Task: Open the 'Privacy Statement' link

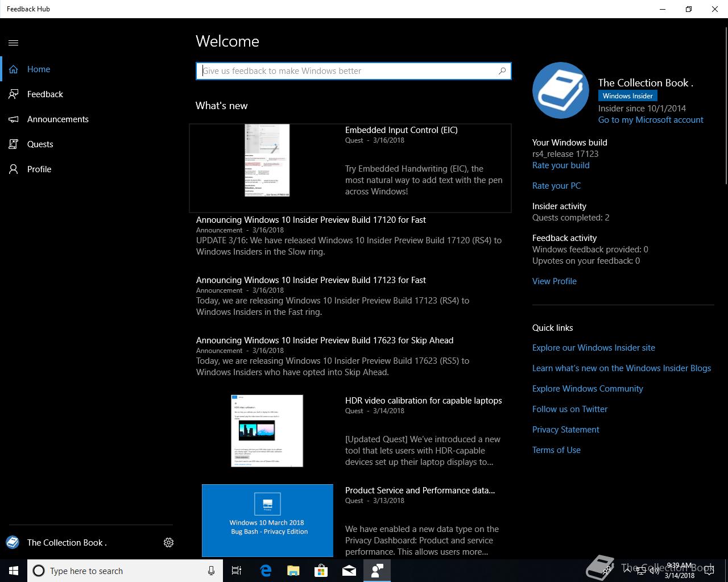Action: click(x=566, y=430)
